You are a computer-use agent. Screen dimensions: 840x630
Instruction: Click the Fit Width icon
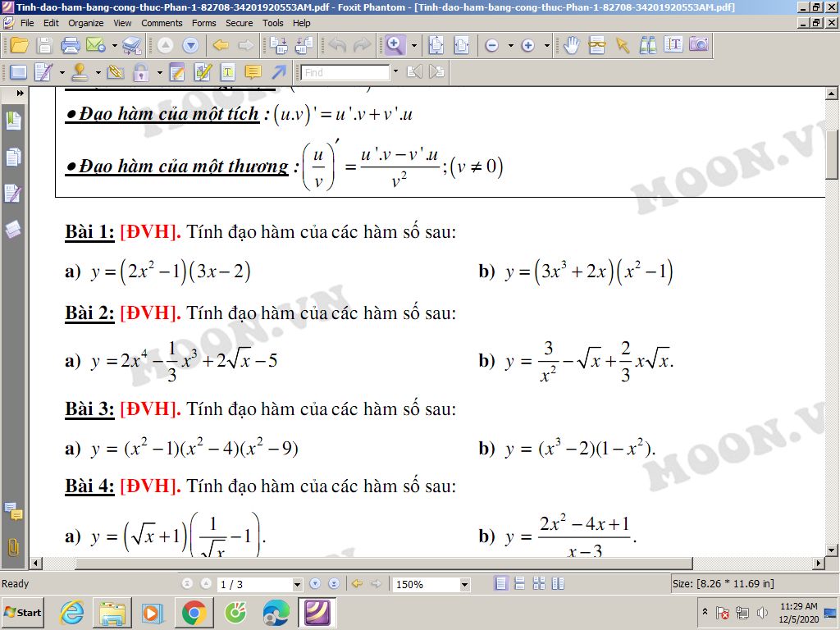461,46
